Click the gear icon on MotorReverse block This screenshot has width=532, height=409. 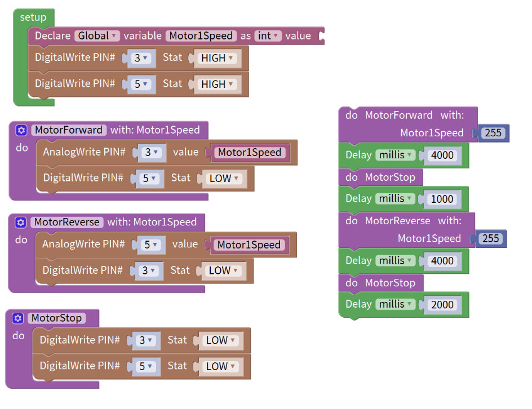point(21,222)
